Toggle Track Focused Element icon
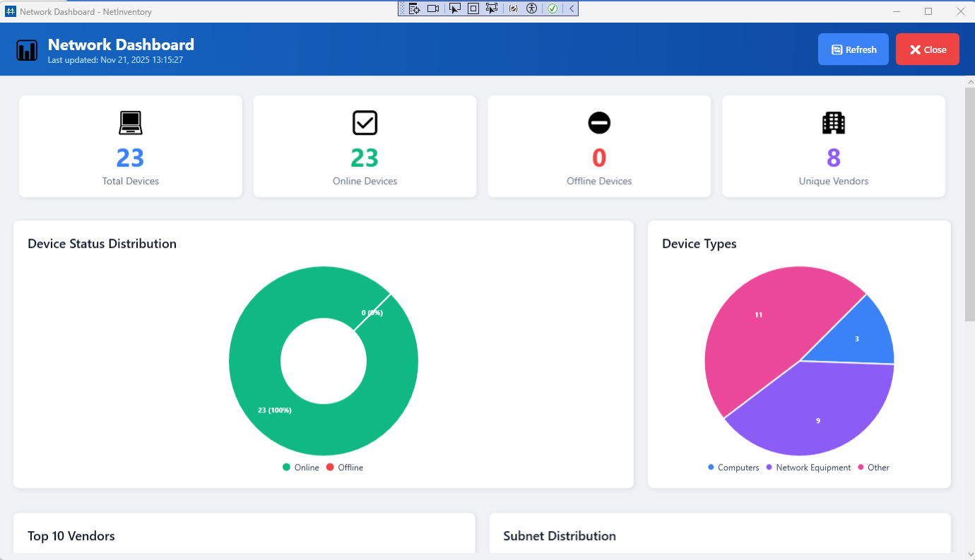The width and height of the screenshot is (975, 560). pyautogui.click(x=492, y=8)
